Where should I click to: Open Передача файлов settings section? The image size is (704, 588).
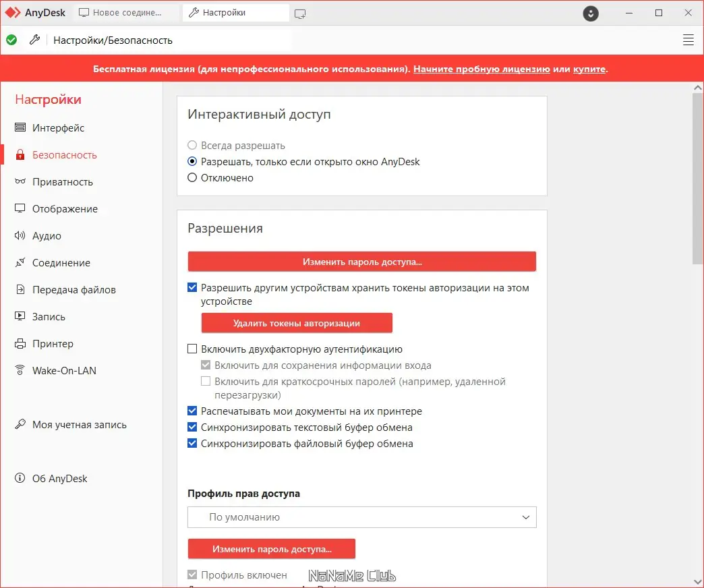(74, 289)
